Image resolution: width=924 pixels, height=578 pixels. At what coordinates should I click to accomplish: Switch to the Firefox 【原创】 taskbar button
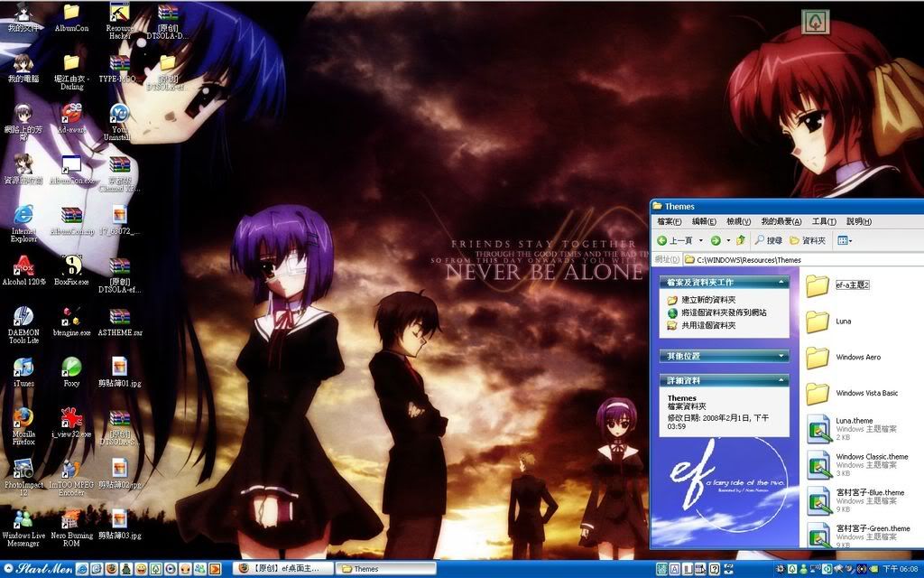pyautogui.click(x=282, y=569)
